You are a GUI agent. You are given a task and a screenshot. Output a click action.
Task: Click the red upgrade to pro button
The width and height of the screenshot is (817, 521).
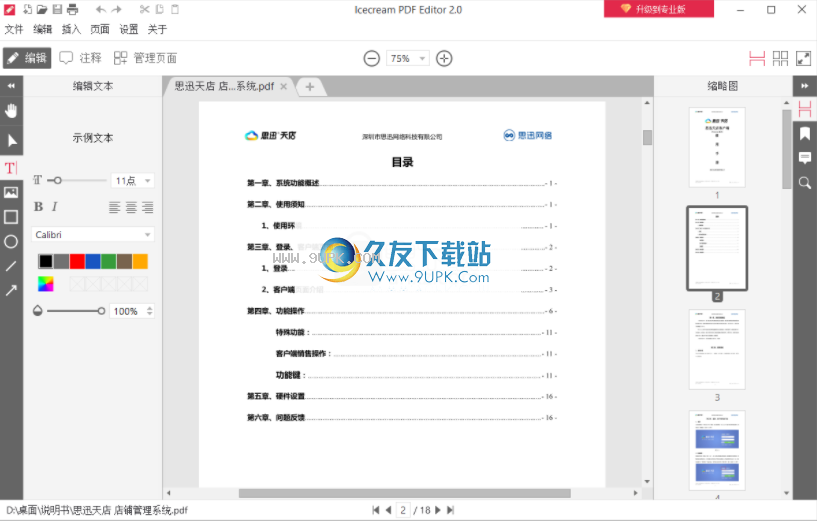(x=659, y=9)
